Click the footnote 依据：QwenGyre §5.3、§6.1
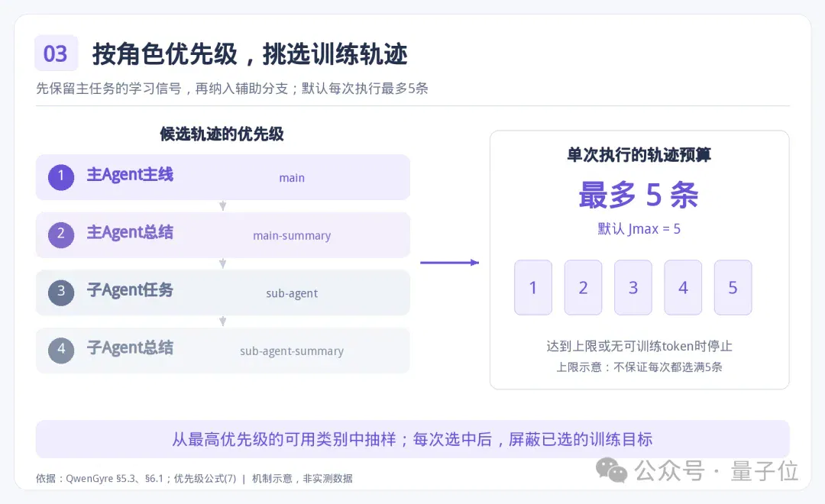Screen dimensions: 825x504 [x=99, y=478]
